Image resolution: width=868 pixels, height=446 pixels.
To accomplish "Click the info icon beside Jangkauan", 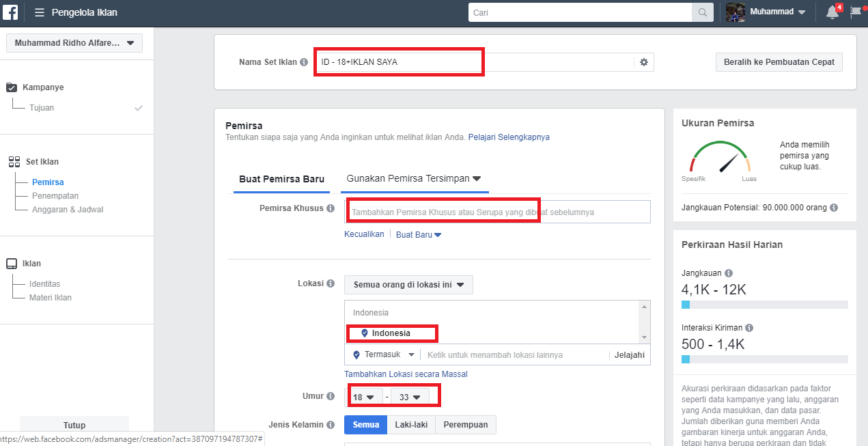I will (x=729, y=273).
